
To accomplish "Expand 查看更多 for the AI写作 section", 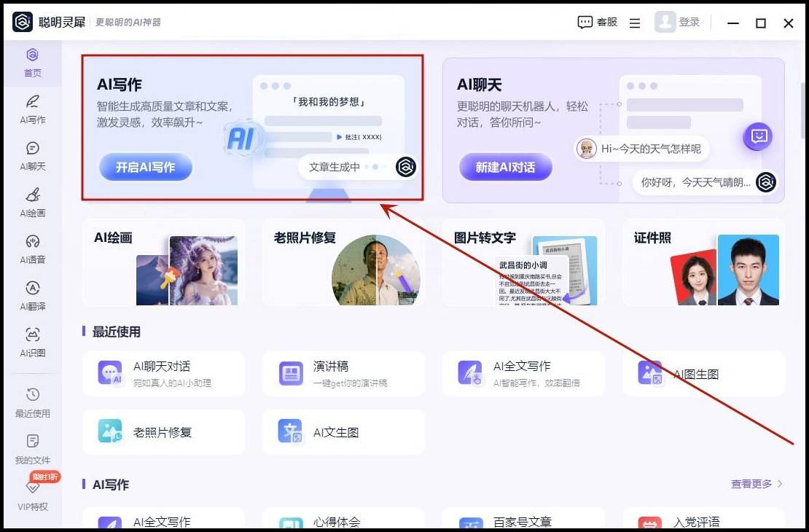I will (x=757, y=484).
